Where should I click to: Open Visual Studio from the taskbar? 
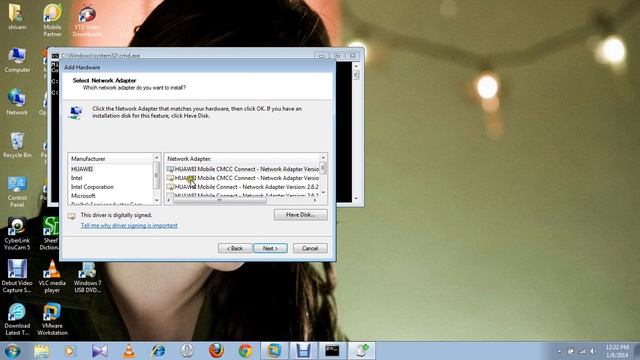click(x=99, y=351)
